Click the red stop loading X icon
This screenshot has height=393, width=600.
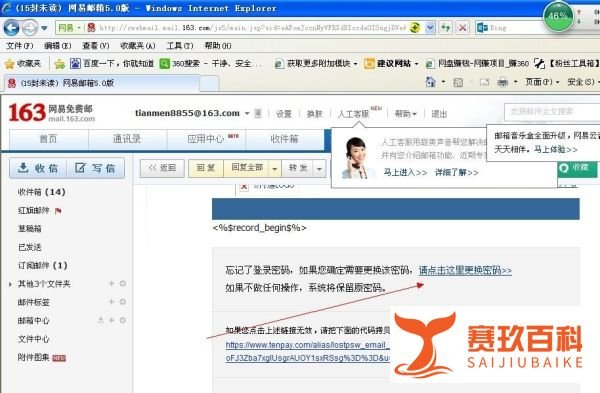click(463, 28)
